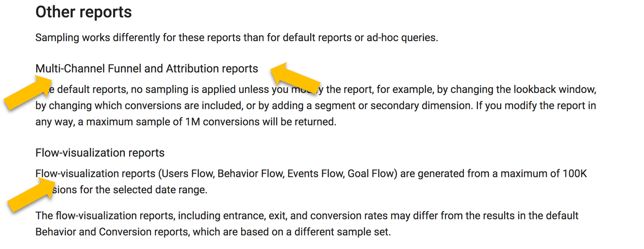The width and height of the screenshot is (644, 249).
Task: Click "Events Flow" in the parentheses
Action: coord(315,174)
